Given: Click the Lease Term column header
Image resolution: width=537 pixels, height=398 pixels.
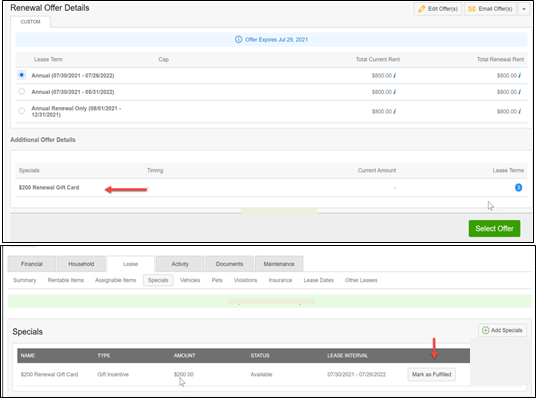Looking at the screenshot, I should (x=48, y=59).
